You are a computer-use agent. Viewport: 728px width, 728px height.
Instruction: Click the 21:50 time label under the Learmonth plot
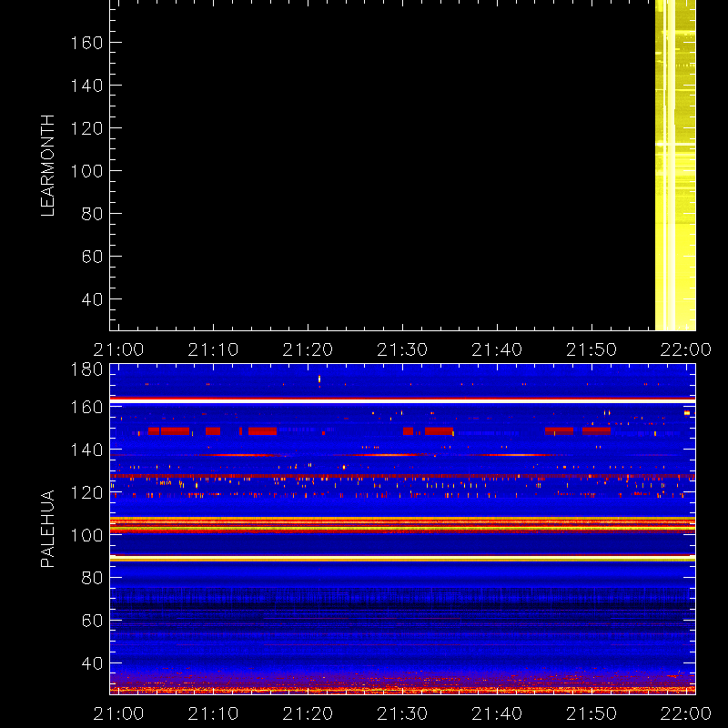point(591,349)
